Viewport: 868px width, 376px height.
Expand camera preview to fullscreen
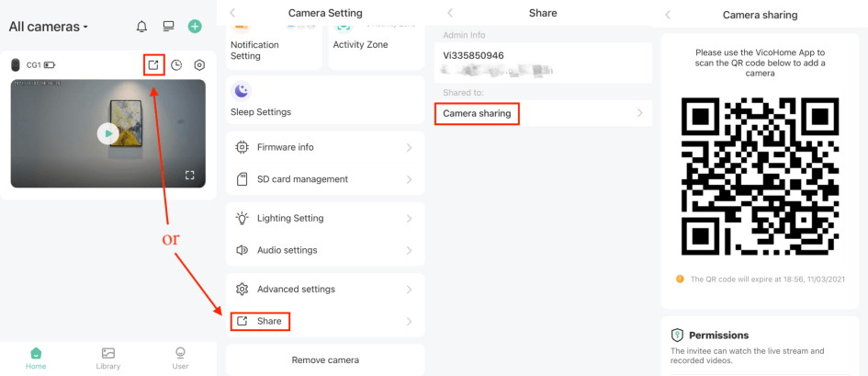pos(190,175)
